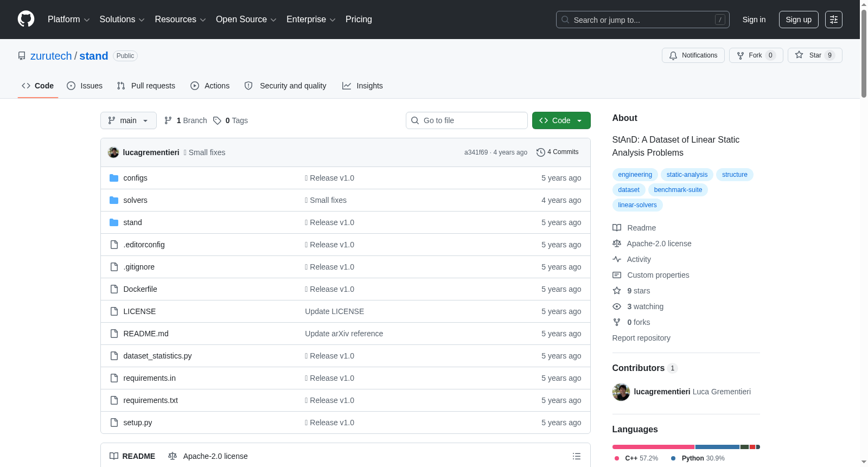Open the Apache-2.0 license tab in README header
868x467 pixels.
(208, 456)
